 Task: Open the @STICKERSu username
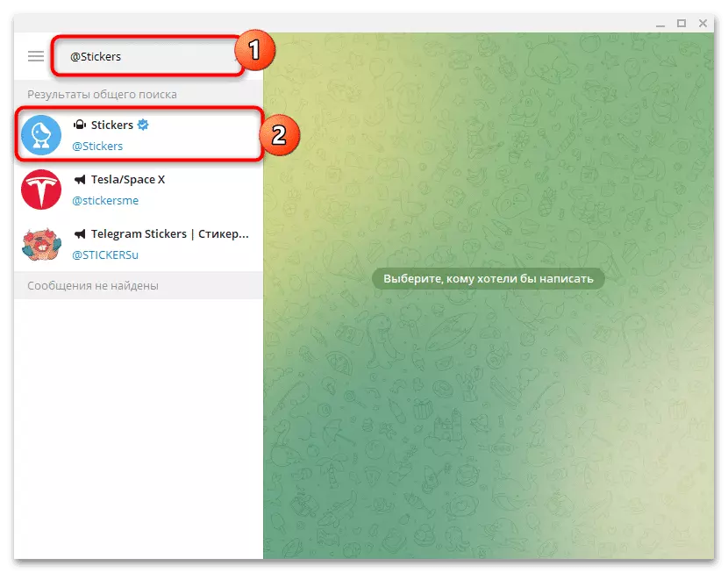point(105,255)
